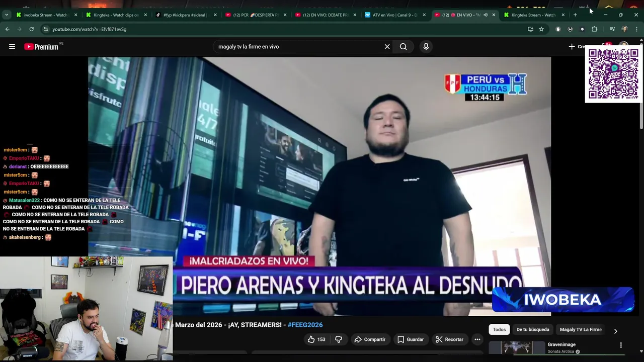
Task: Click the Yape QR code overlay
Action: [x=613, y=74]
